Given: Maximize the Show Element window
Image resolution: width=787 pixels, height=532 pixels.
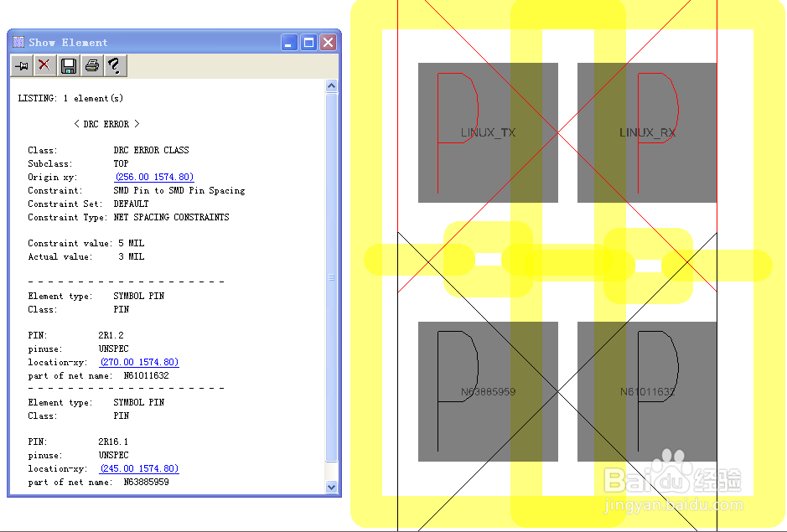Looking at the screenshot, I should (x=308, y=43).
